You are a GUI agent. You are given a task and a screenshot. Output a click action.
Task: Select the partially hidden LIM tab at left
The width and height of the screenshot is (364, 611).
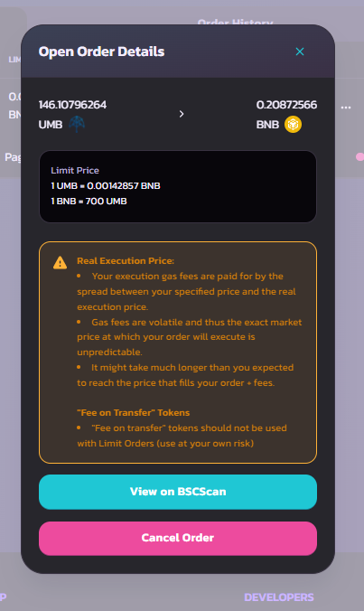point(14,60)
